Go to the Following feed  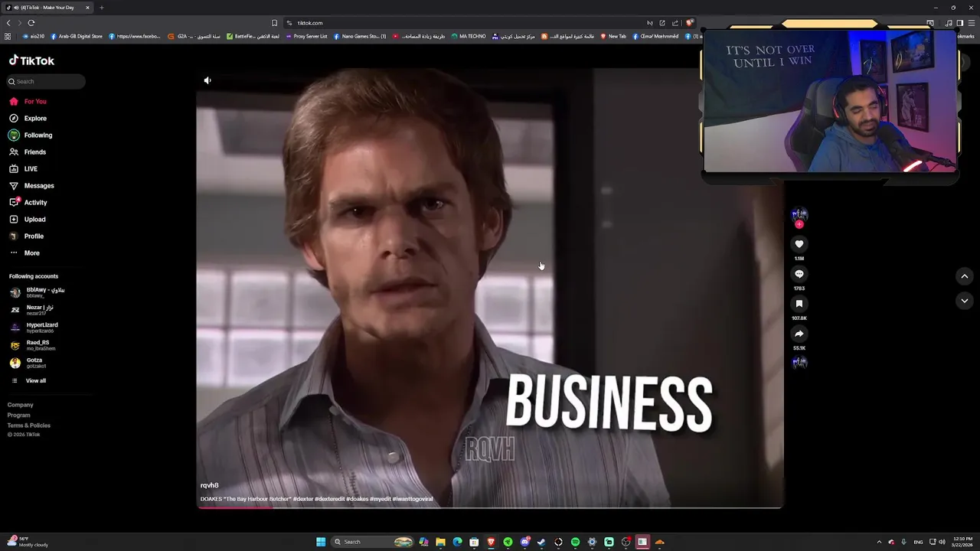31,135
